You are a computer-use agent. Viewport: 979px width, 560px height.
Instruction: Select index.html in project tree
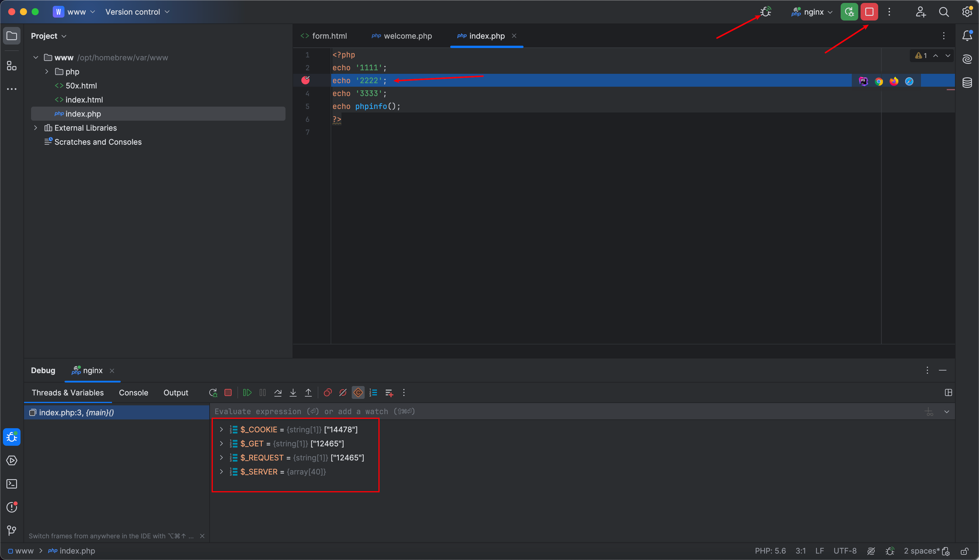click(x=84, y=100)
